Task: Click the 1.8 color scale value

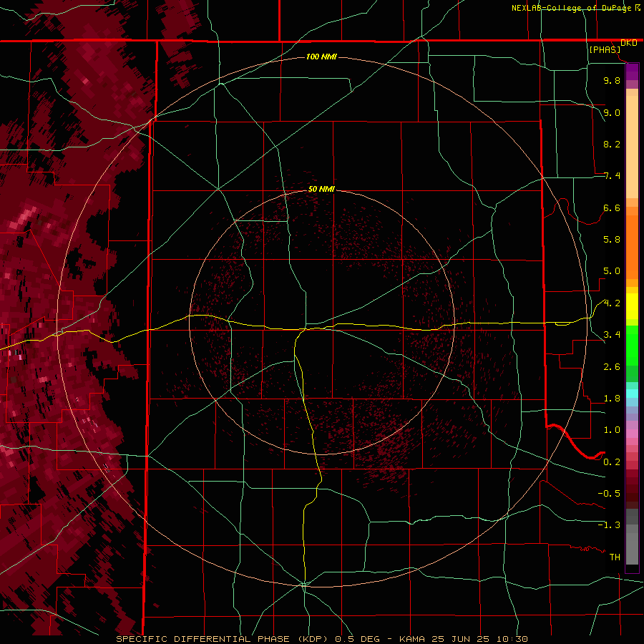Action: 612,399
